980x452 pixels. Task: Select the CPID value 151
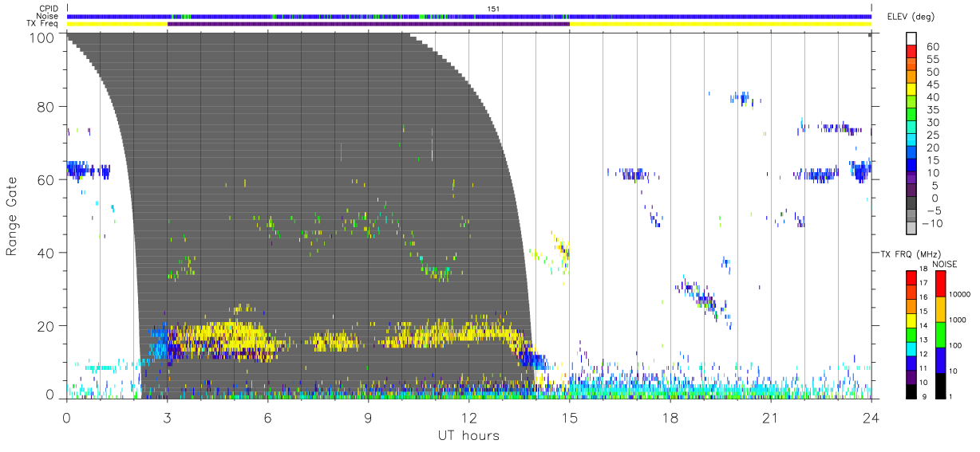492,9
